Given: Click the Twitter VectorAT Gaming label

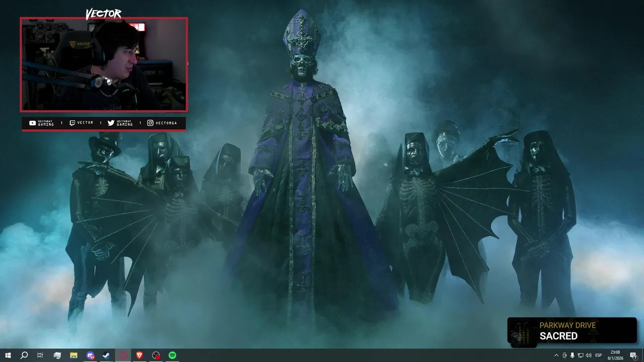Looking at the screenshot, I should 120,123.
